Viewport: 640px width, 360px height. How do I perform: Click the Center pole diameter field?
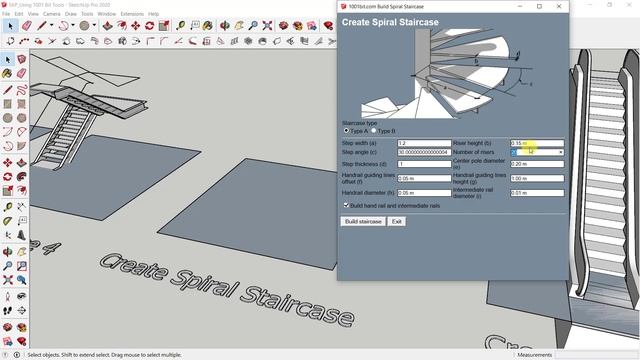[x=537, y=164]
